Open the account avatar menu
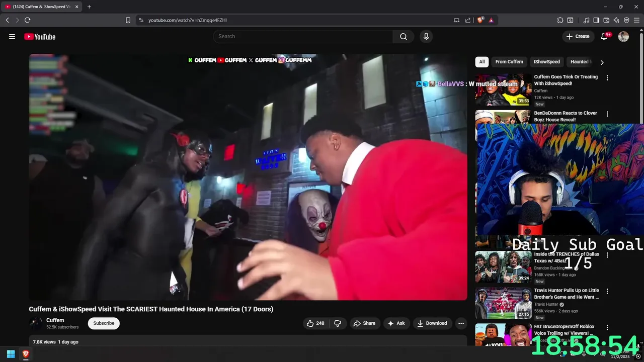The height and width of the screenshot is (362, 644). tap(623, 36)
